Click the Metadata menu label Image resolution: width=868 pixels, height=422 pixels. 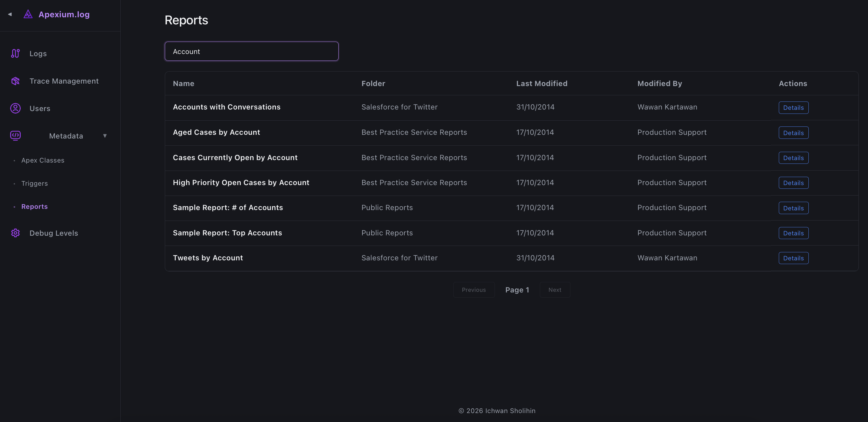pyautogui.click(x=66, y=136)
